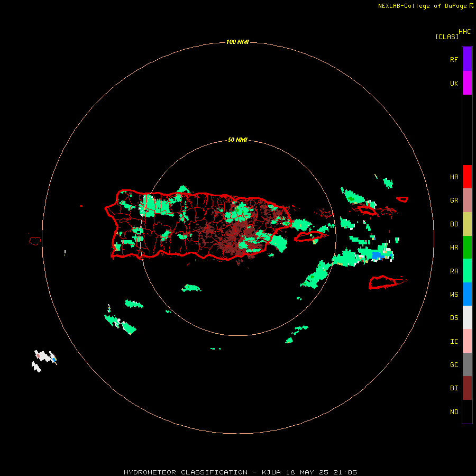The height and width of the screenshot is (476, 476).
Task: Click the magenta UK color swatch
Action: tap(467, 83)
